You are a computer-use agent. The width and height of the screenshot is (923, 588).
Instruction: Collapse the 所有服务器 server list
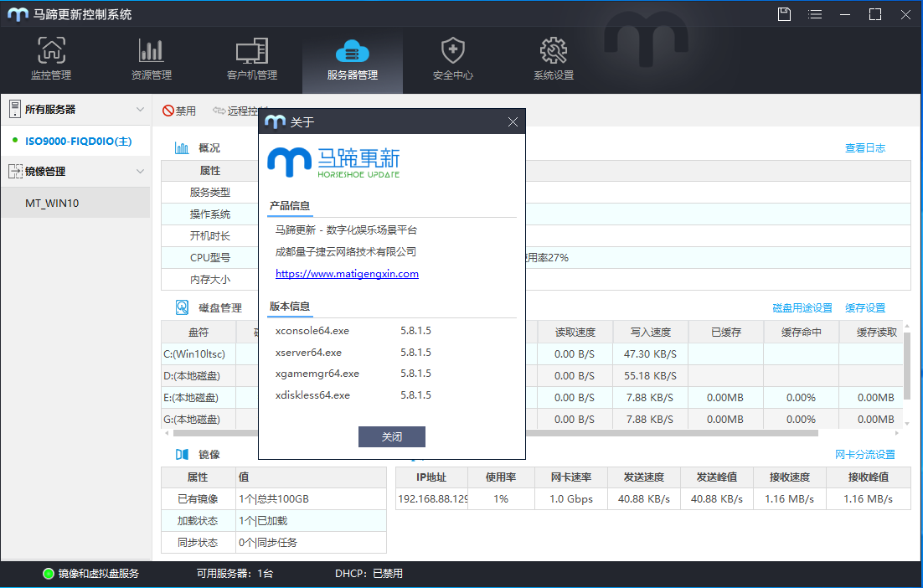[140, 110]
